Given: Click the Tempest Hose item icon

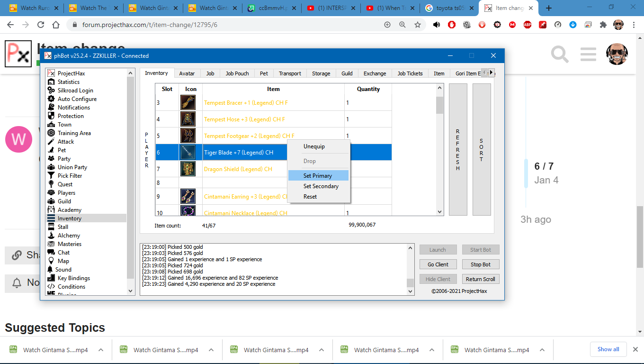Looking at the screenshot, I should click(x=188, y=119).
